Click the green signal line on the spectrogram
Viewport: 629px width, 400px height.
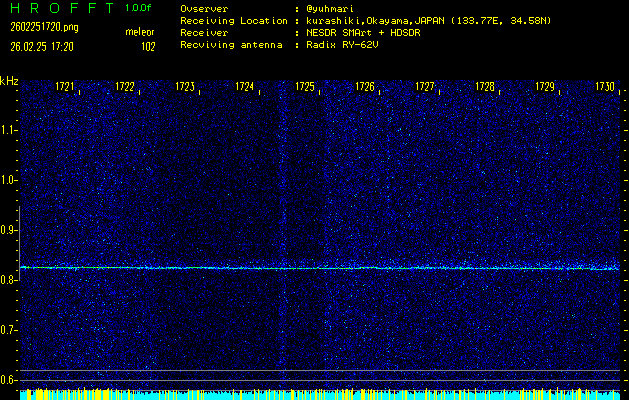(x=320, y=268)
